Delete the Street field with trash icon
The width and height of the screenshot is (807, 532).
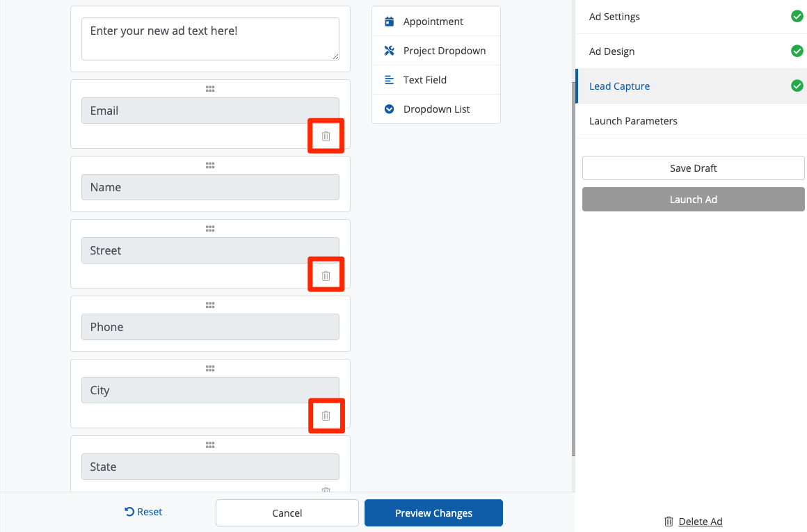(326, 275)
